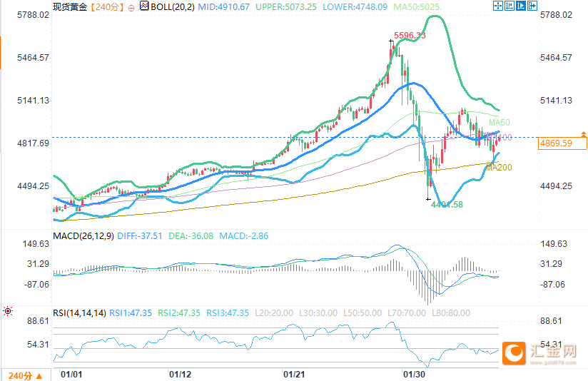The image size is (588, 381).
Task: Click the MACD(26,12,9) indicator label
Action: pyautogui.click(x=83, y=235)
